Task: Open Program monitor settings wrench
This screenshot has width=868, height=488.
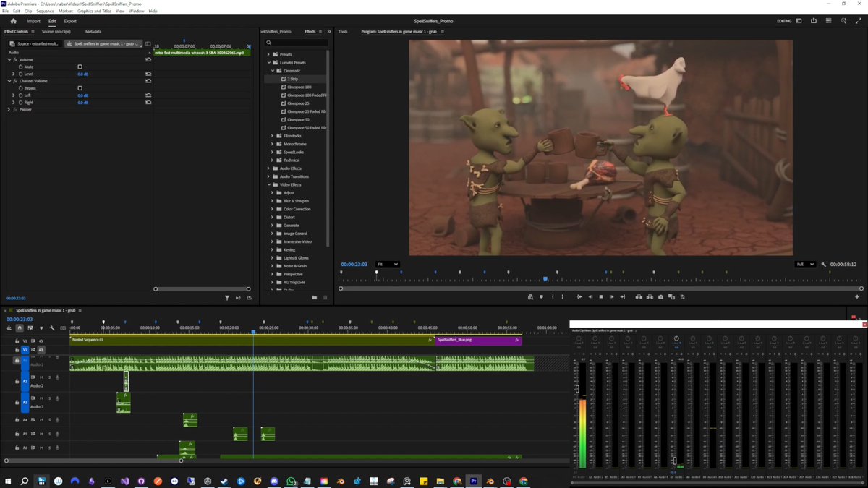Action: click(823, 265)
